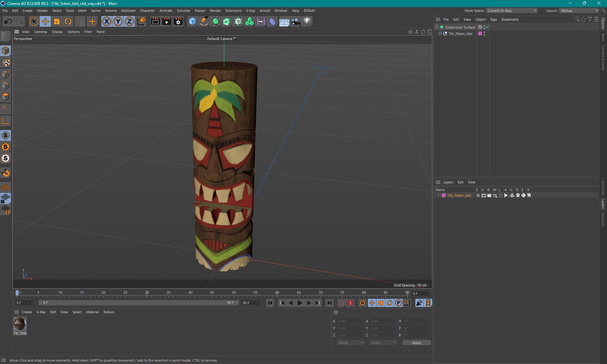The width and height of the screenshot is (607, 364).
Task: Activate the Move tool in top toolbar
Action: coord(45,22)
